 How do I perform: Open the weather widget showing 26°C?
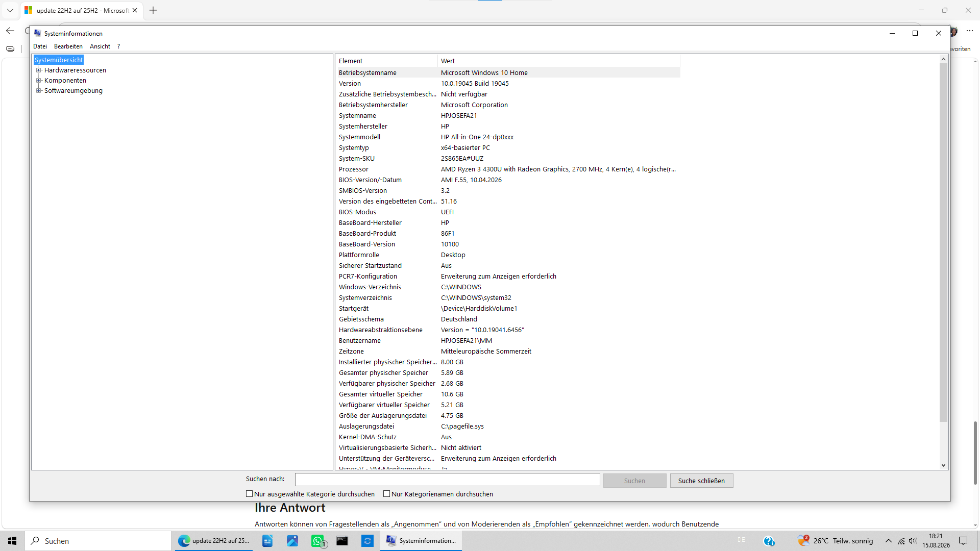click(x=836, y=541)
